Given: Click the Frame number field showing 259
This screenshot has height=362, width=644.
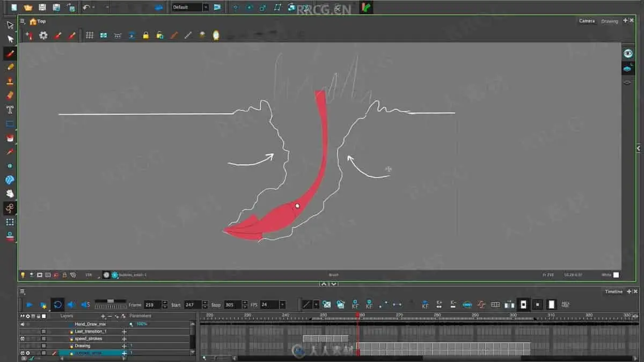Looking at the screenshot, I should click(153, 305).
